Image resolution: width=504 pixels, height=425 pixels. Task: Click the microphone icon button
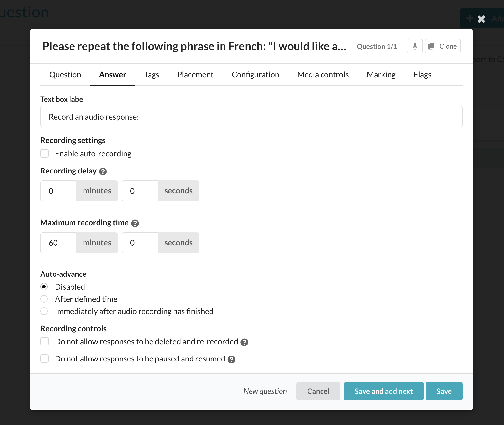point(415,46)
